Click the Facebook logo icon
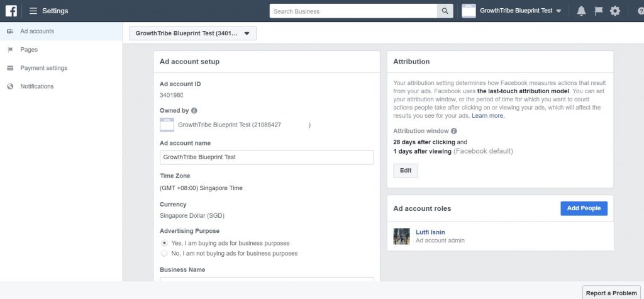The width and height of the screenshot is (644, 299). (11, 11)
